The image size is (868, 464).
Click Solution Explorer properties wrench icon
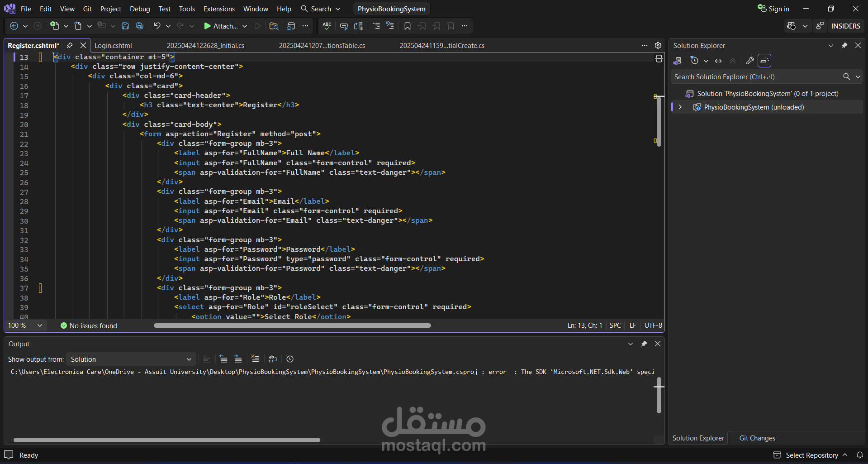pyautogui.click(x=749, y=60)
